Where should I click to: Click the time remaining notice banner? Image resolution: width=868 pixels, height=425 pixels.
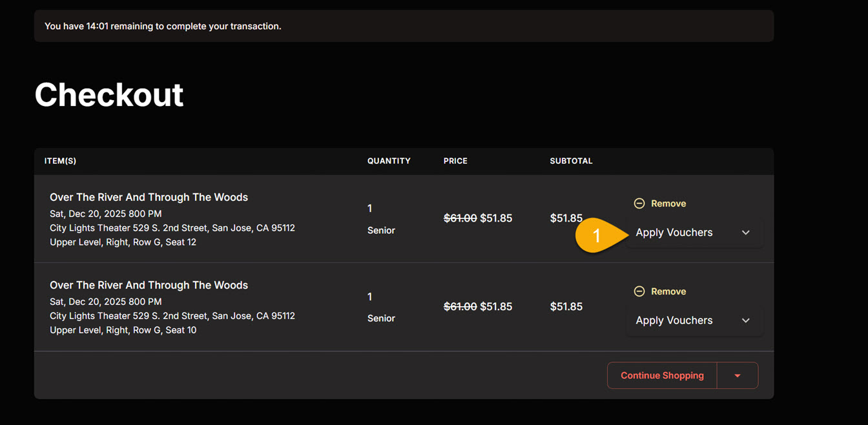coord(404,26)
